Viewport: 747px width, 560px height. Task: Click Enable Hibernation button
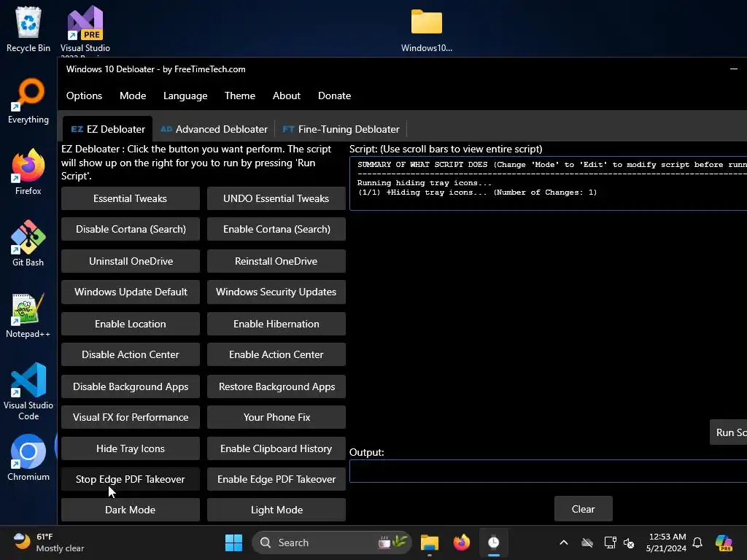276,324
